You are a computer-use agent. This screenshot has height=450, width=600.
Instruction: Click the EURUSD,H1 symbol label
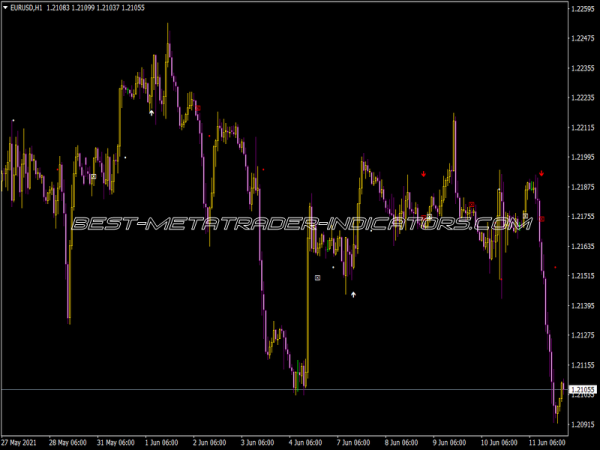coord(26,7)
